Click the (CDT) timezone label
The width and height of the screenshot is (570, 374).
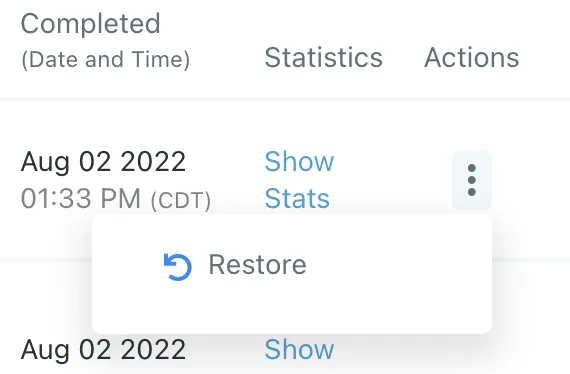(x=181, y=200)
